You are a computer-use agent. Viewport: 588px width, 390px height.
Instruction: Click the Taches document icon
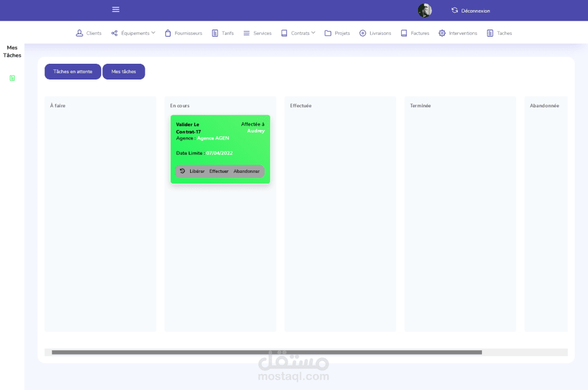click(x=490, y=33)
